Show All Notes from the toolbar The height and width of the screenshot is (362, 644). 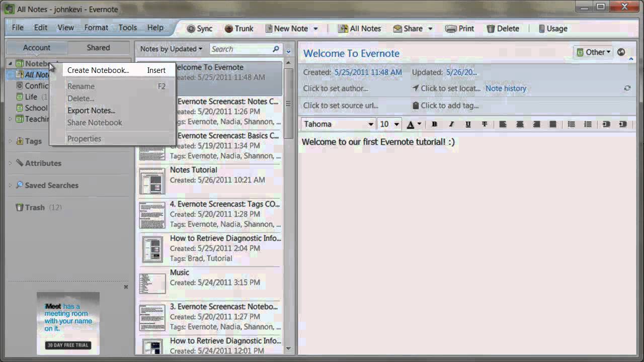[x=359, y=29]
